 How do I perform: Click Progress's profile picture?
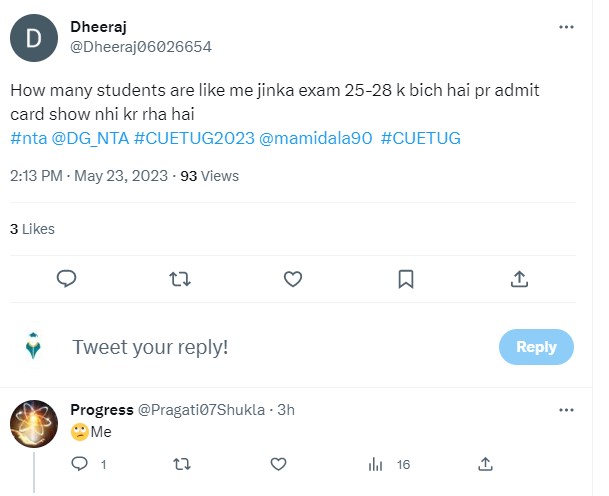pyautogui.click(x=33, y=424)
